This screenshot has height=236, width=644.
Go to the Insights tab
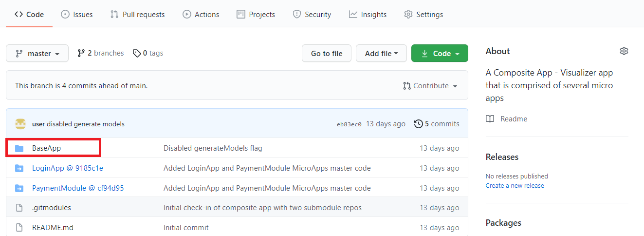click(368, 15)
